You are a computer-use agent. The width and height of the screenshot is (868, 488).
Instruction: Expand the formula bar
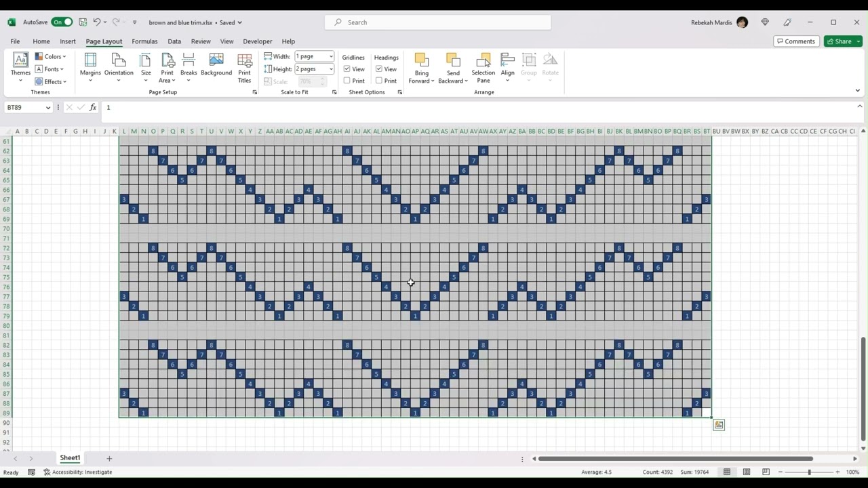pyautogui.click(x=859, y=107)
